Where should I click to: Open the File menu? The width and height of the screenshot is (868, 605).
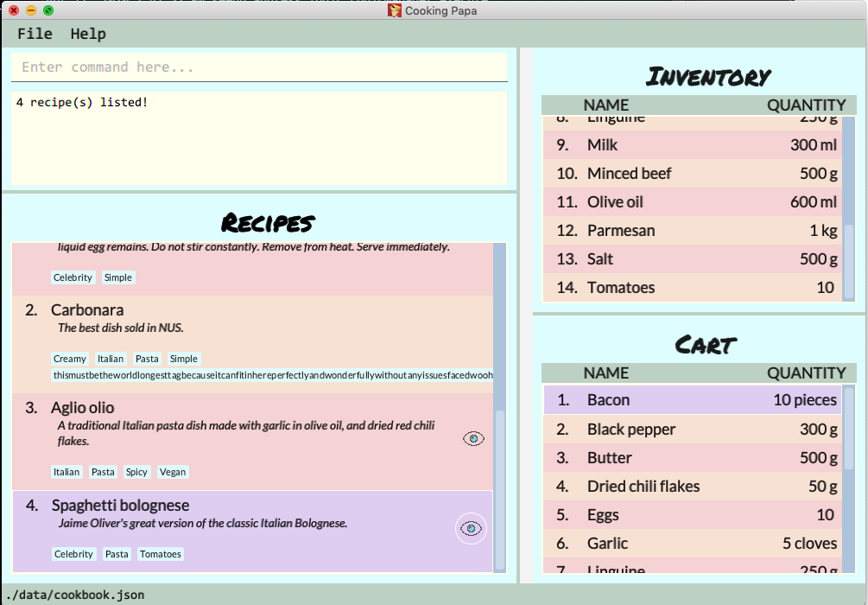point(35,34)
